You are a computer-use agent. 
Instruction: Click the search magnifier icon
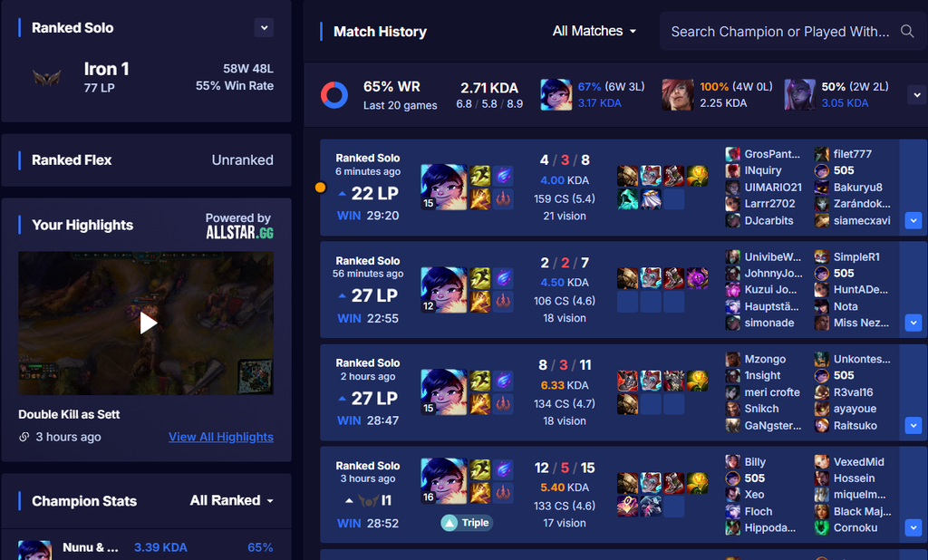click(x=906, y=32)
